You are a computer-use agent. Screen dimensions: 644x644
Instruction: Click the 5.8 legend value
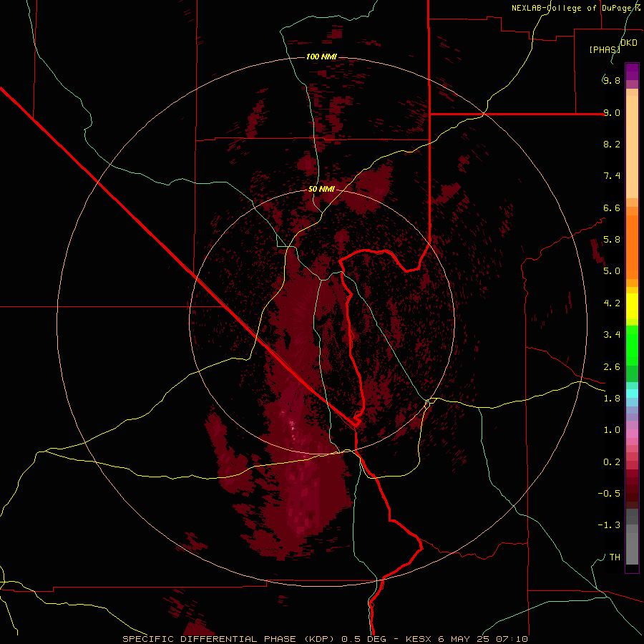(612, 240)
